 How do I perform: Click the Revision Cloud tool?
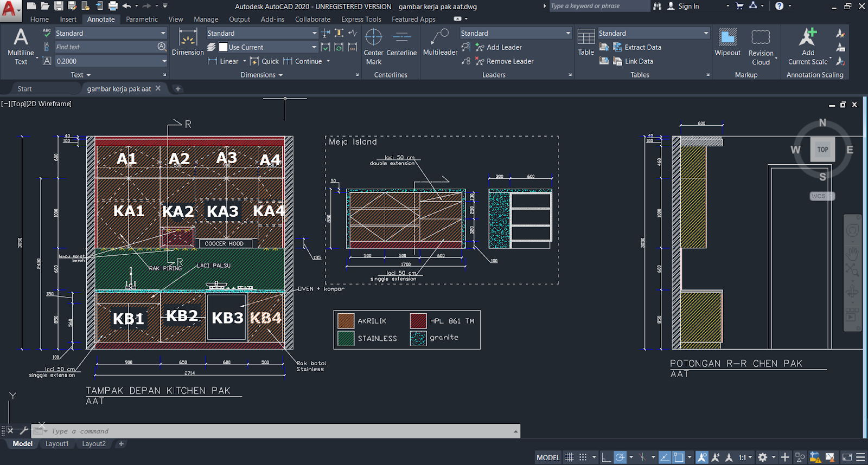[x=761, y=47]
